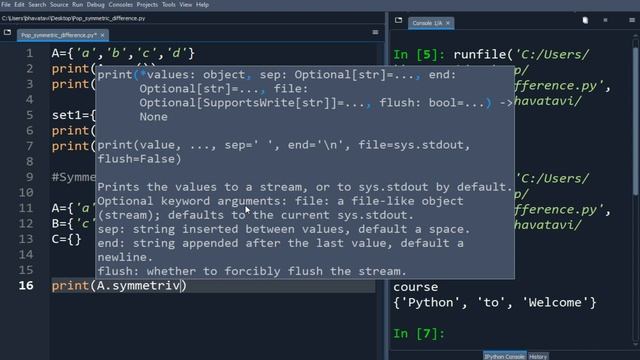Click line number 8 in the gutter

click(x=29, y=162)
